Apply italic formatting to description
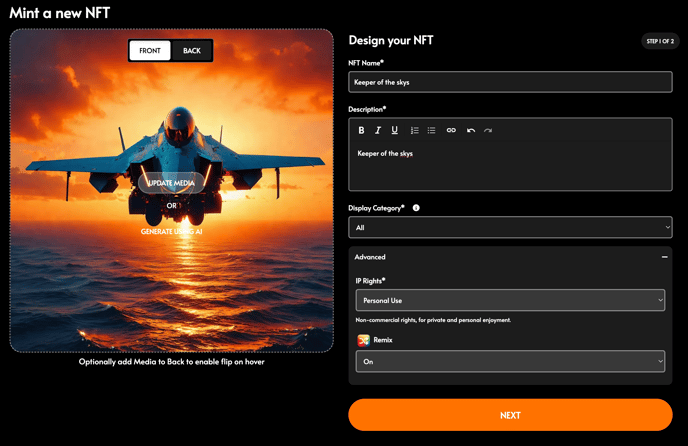This screenshot has height=446, width=688. 378,130
